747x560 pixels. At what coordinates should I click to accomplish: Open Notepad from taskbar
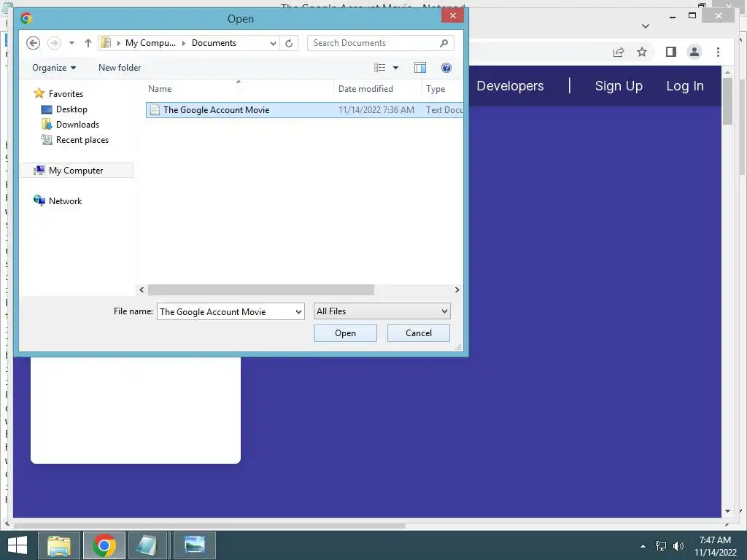(147, 545)
